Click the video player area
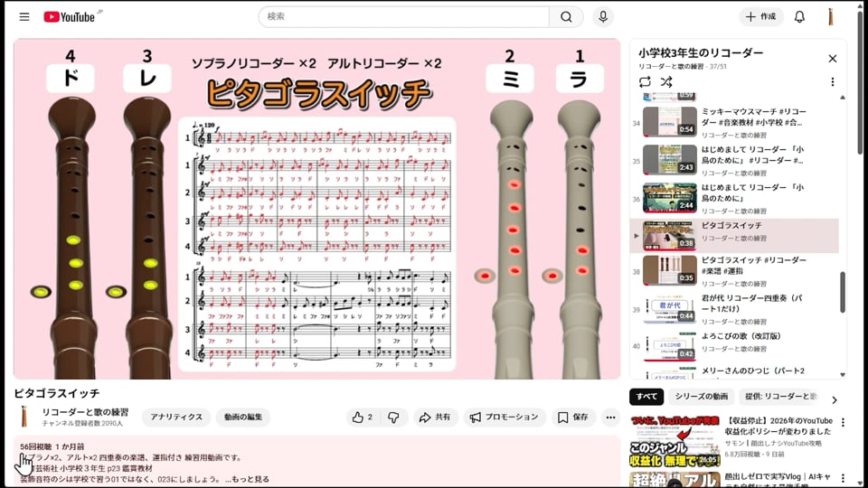 click(316, 209)
